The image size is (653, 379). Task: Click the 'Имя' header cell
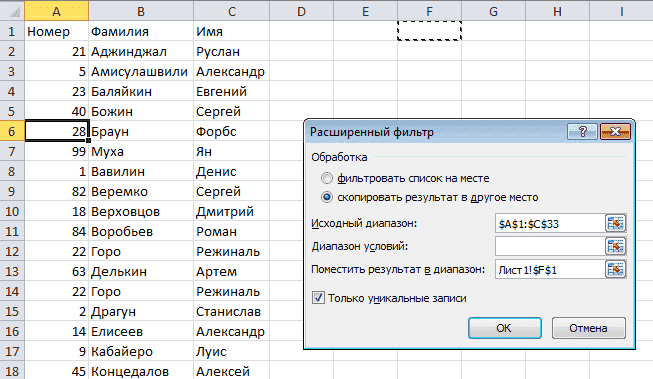coord(232,31)
